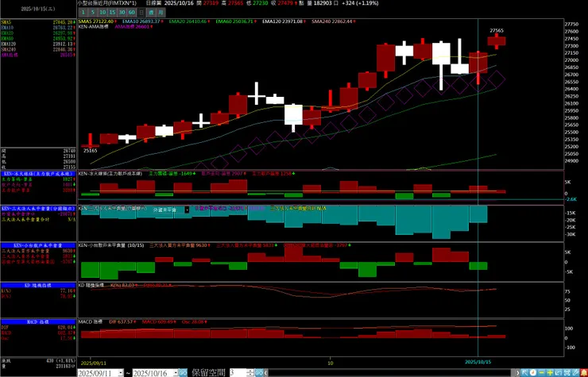Choose the 60-minute timeframe button
The image size is (588, 377).
click(x=132, y=13)
